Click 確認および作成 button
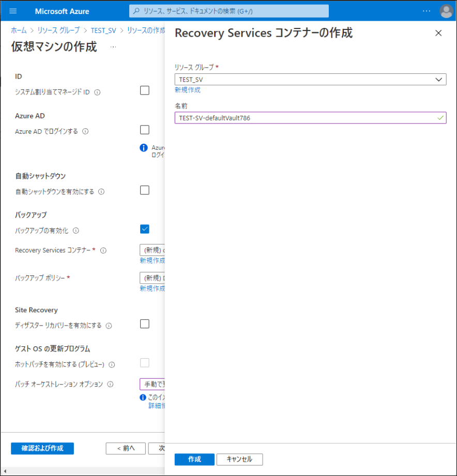This screenshot has width=457, height=476. point(42,449)
